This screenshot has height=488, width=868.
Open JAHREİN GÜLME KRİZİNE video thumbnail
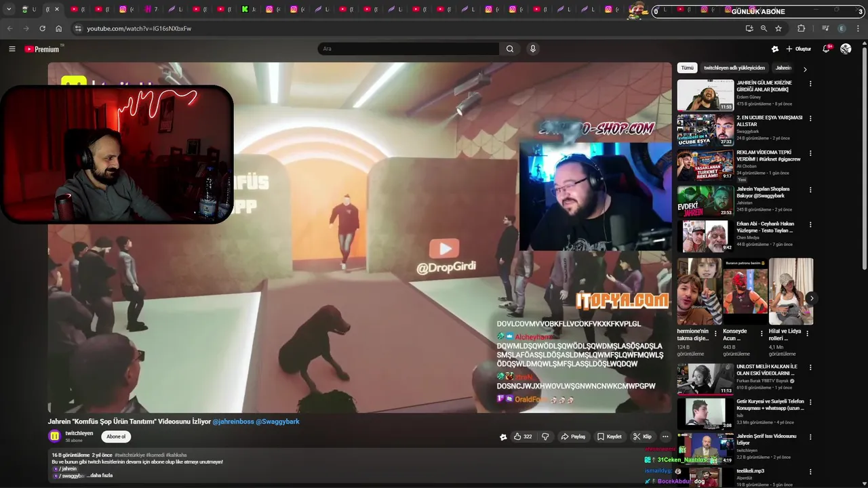coord(705,95)
